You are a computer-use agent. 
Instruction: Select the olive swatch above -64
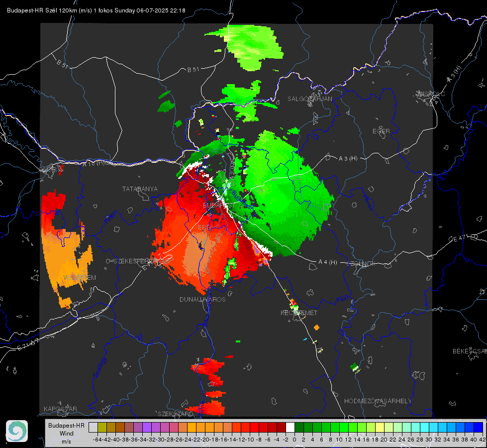click(x=102, y=427)
